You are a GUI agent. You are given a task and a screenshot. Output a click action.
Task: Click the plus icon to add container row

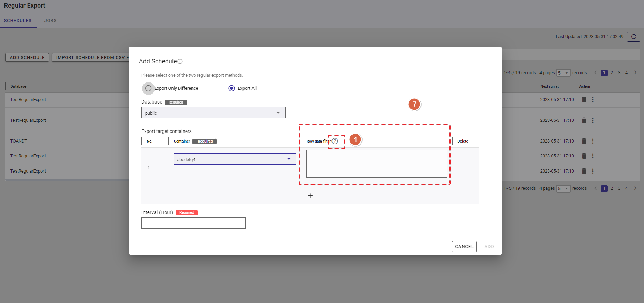coord(310,196)
